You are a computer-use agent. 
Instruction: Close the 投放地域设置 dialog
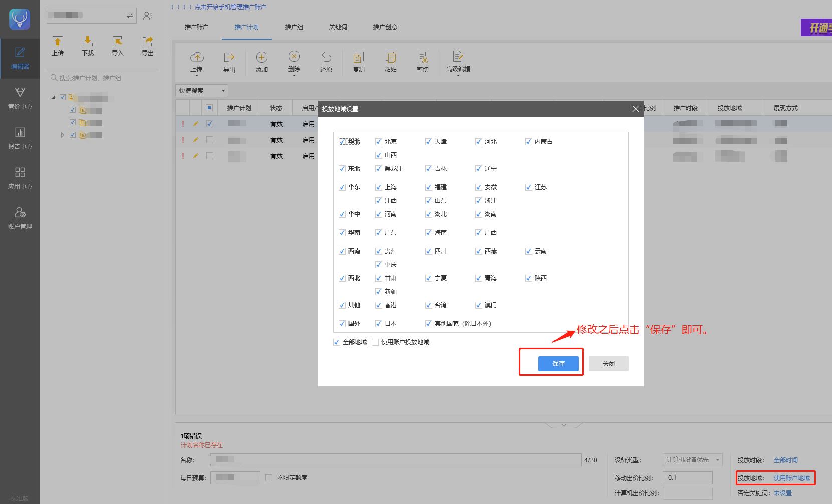[x=635, y=109]
